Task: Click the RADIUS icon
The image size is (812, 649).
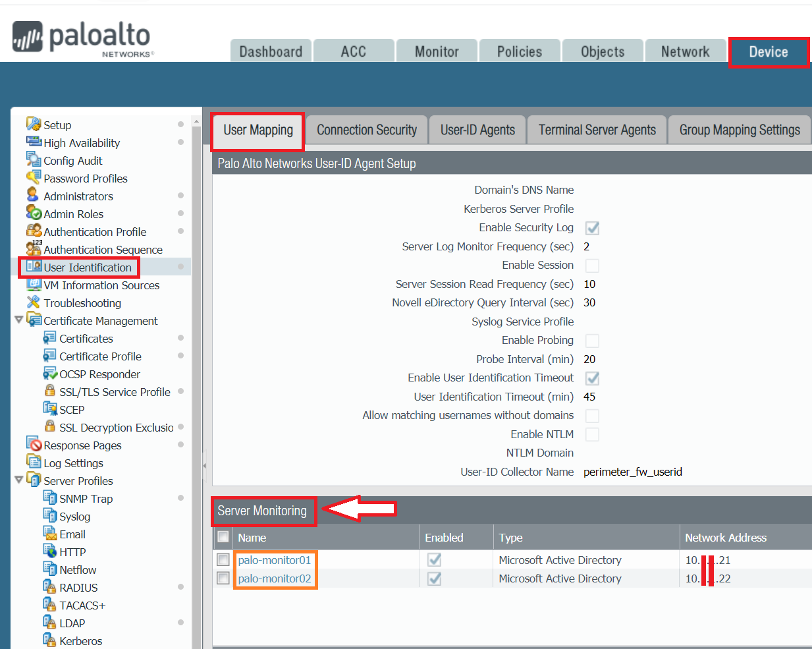Action: point(50,586)
